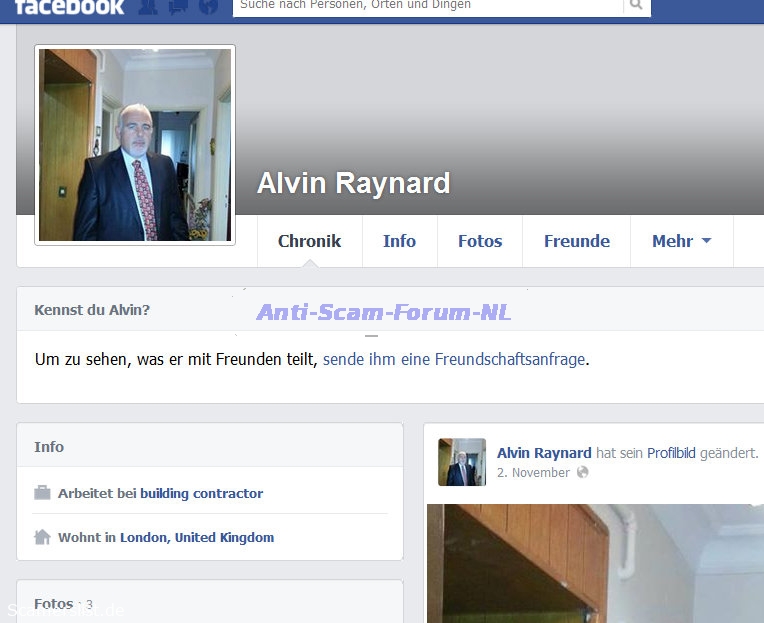Click 'sende ihm eine Freundschaftsanfrage' link
Image resolution: width=764 pixels, height=623 pixels.
(x=454, y=359)
